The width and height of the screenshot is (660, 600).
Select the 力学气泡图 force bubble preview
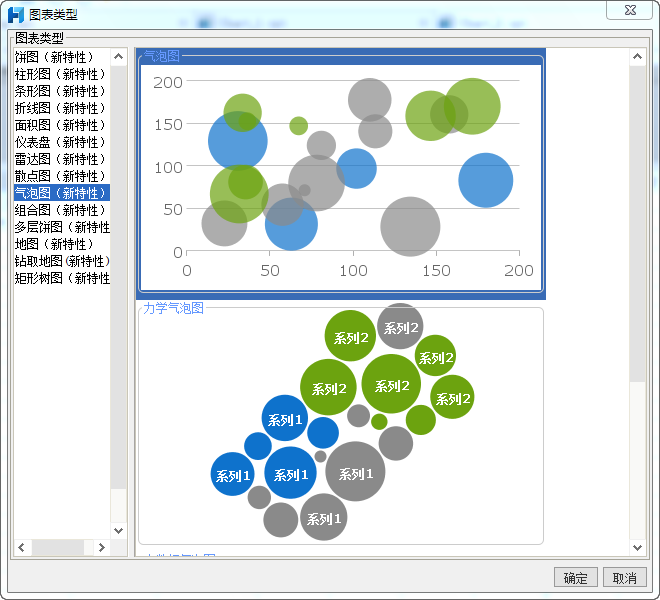click(341, 424)
